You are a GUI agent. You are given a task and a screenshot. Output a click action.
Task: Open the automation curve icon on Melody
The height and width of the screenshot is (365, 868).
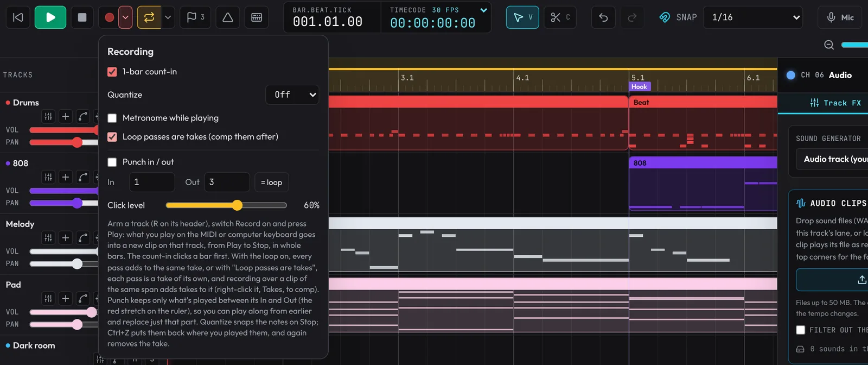pyautogui.click(x=83, y=238)
